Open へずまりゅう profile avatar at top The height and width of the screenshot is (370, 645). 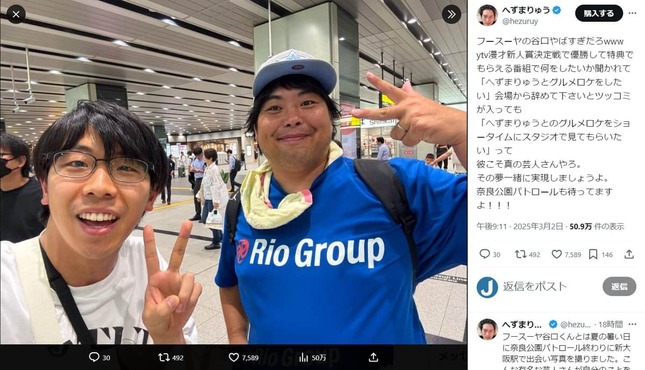click(x=487, y=16)
